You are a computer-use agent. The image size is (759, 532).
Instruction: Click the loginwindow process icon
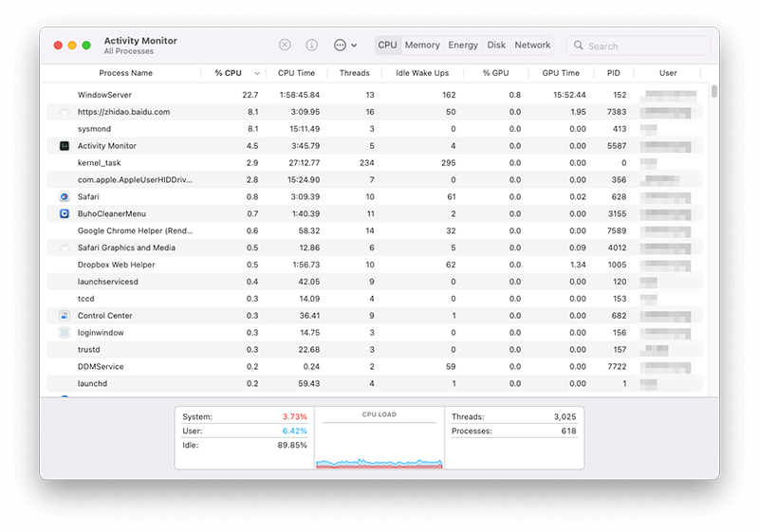(x=65, y=333)
